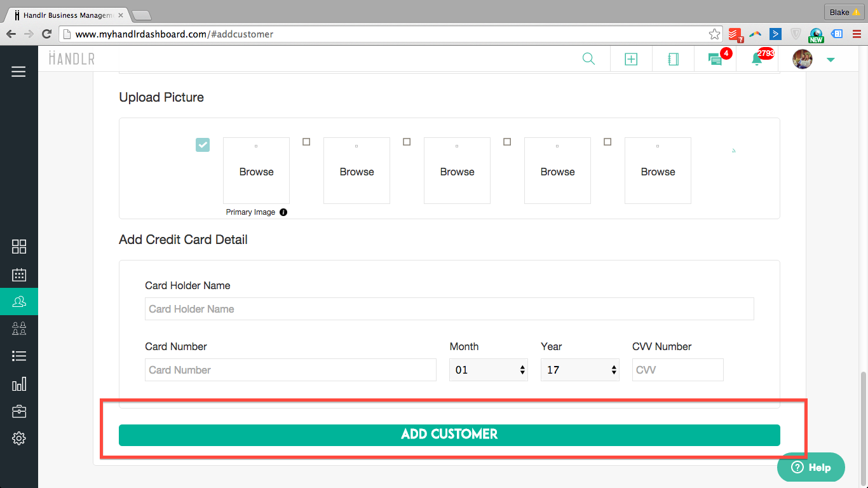868x488 pixels.
Task: Open the Year dropdown showing 17
Action: pos(580,370)
